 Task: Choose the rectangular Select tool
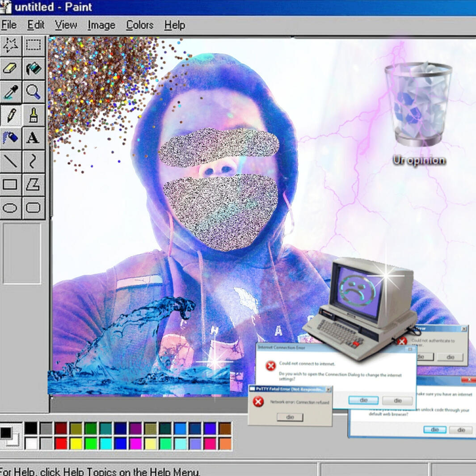point(34,45)
